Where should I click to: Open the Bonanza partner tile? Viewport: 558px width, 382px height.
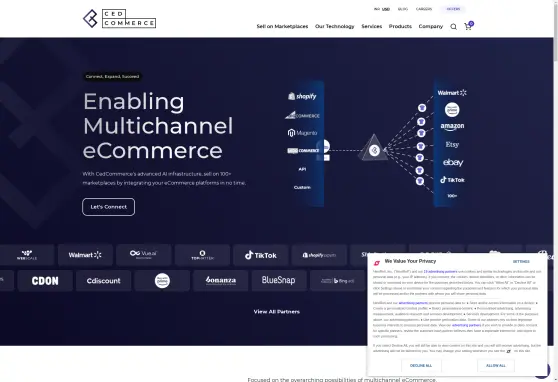click(x=221, y=281)
